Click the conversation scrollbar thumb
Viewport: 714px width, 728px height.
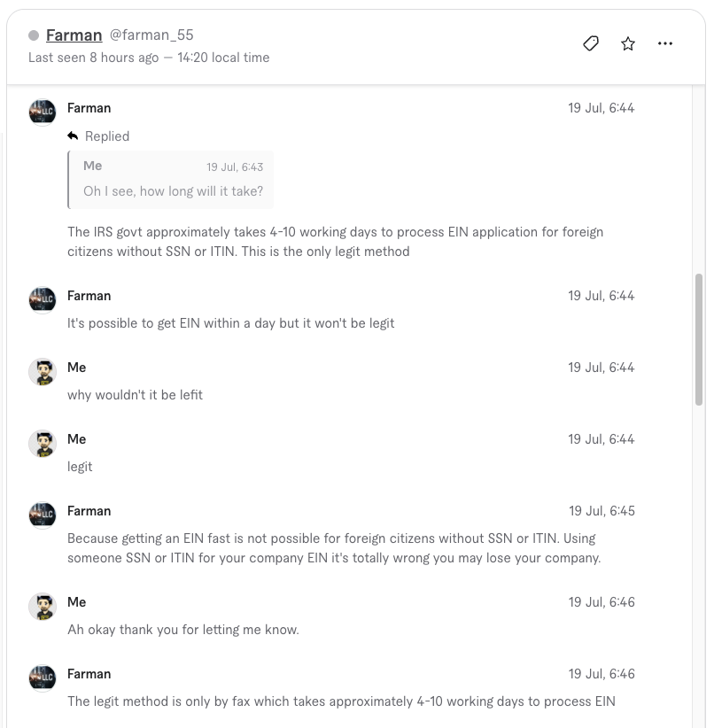[699, 340]
